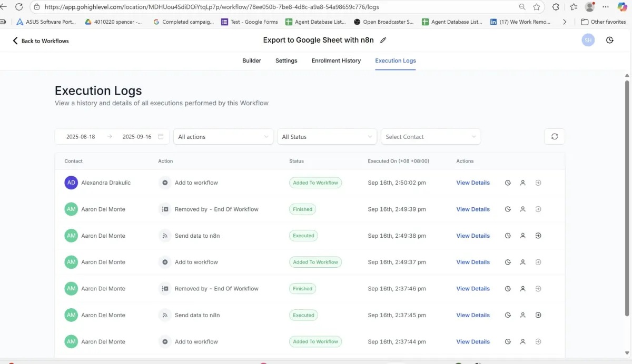Select the Execution Logs tab
Screen dimensions: 632x364
tap(396, 60)
